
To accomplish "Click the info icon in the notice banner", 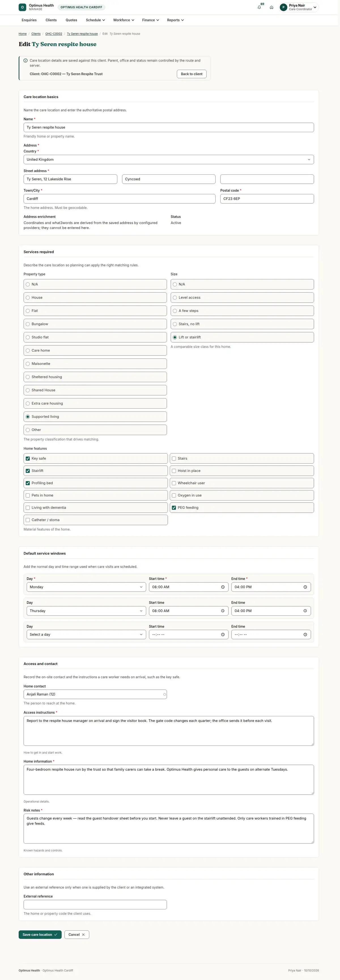I will point(25,60).
